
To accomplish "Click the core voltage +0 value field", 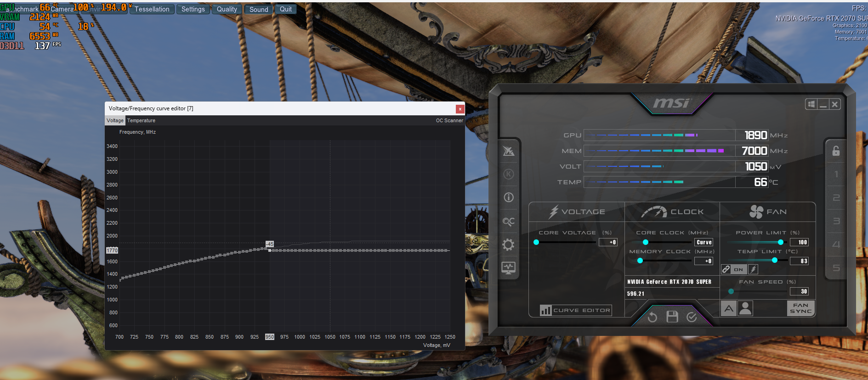I will 608,242.
